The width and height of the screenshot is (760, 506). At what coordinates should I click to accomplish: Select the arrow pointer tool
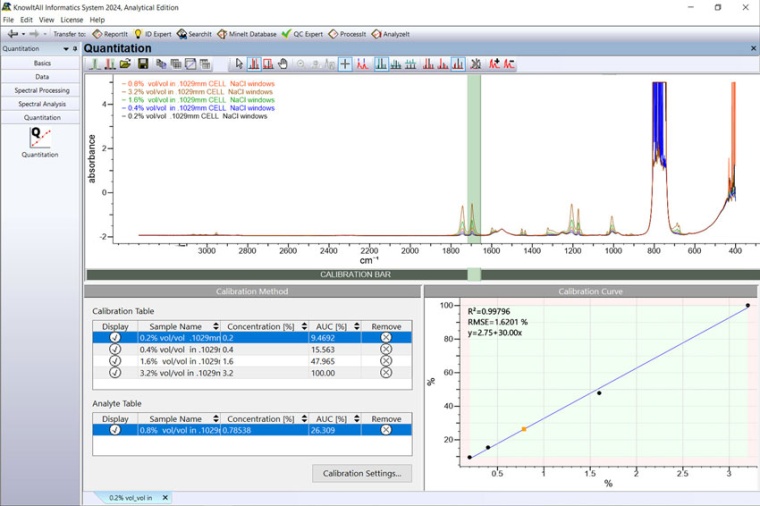[239, 64]
